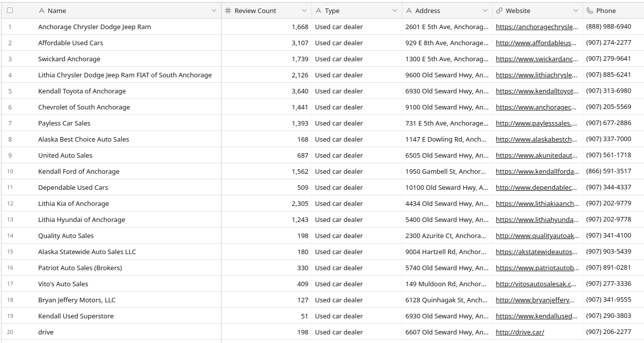Select the Kendall Used Superstore name cell

pyautogui.click(x=128, y=316)
